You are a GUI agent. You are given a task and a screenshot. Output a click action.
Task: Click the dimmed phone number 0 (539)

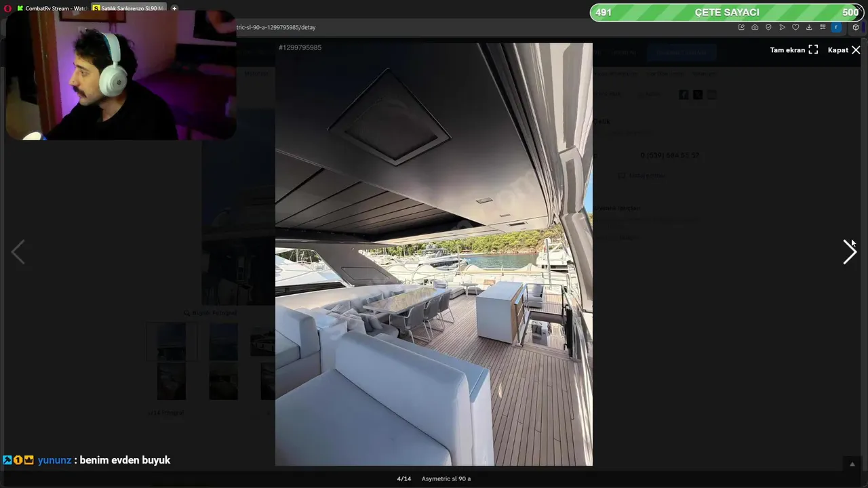669,155
